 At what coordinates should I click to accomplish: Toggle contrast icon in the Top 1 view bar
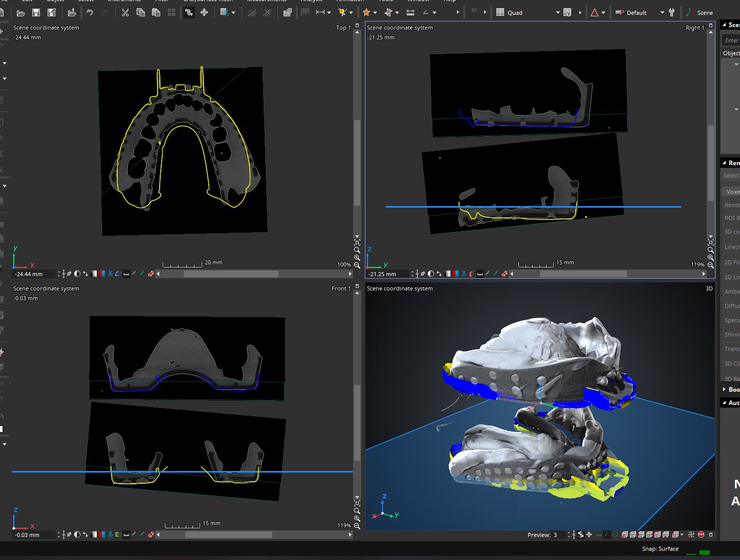[x=77, y=274]
